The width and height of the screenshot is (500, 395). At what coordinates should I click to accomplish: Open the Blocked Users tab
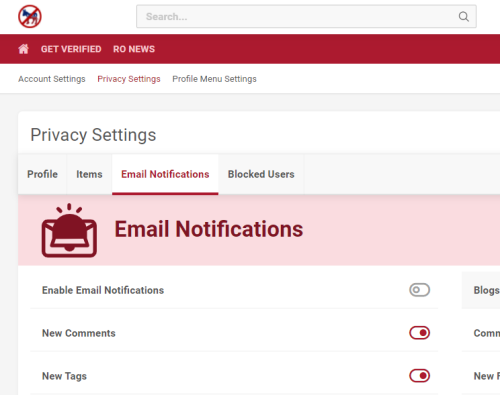pos(261,174)
